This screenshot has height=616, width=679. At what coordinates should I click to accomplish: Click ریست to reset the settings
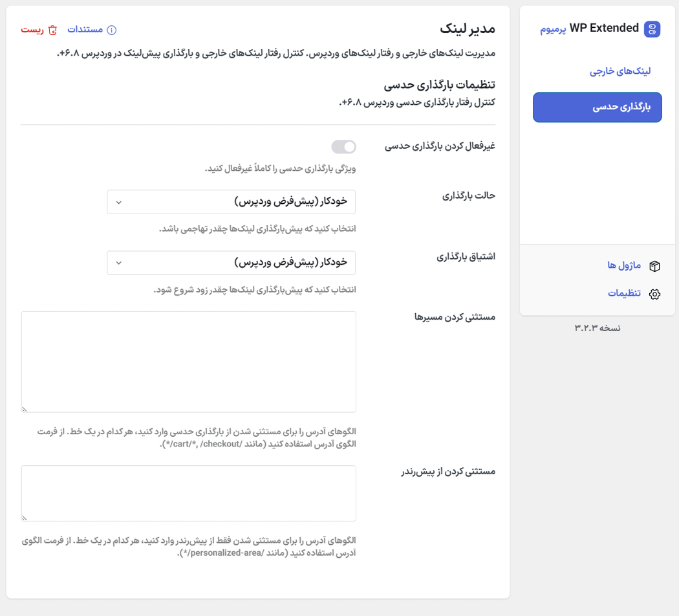point(34,30)
